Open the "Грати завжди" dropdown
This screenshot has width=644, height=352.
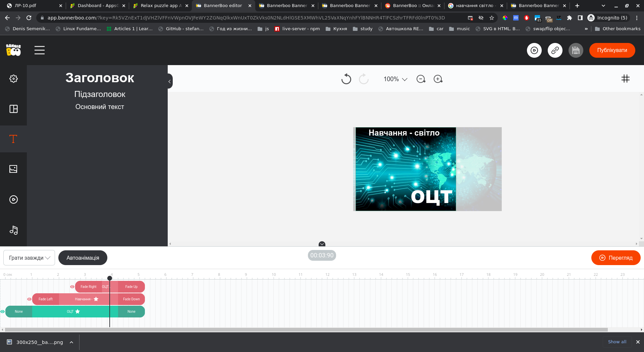coord(29,258)
